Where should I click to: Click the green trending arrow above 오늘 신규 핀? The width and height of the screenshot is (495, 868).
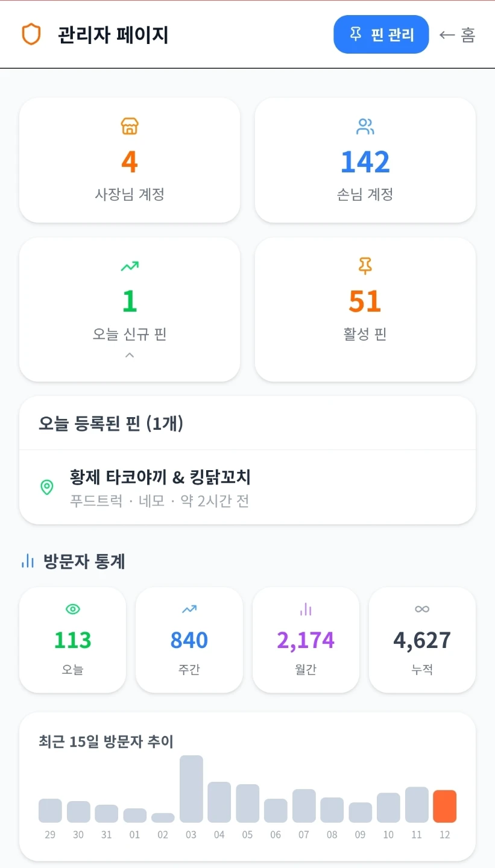(130, 266)
